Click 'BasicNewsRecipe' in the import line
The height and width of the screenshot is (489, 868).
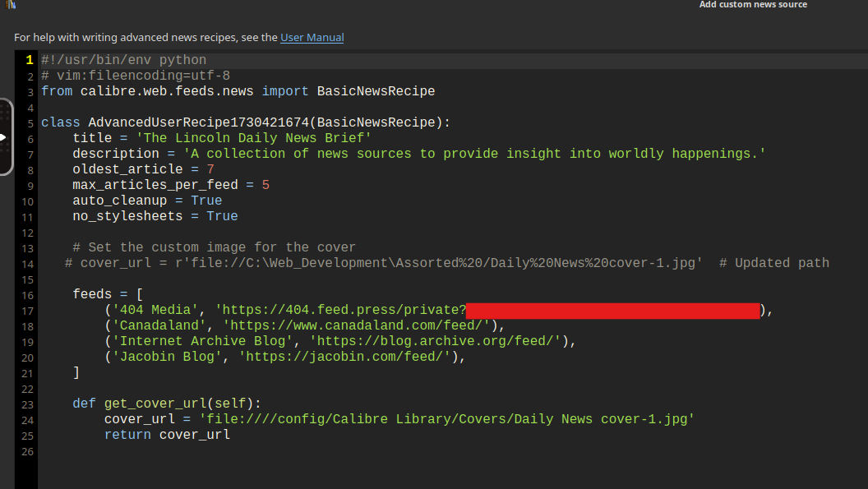pos(376,91)
